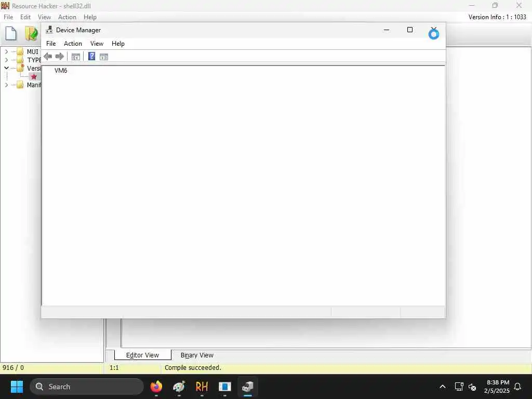Screen dimensions: 532x399
Task: Click muted volume tray icon
Action: click(472, 387)
